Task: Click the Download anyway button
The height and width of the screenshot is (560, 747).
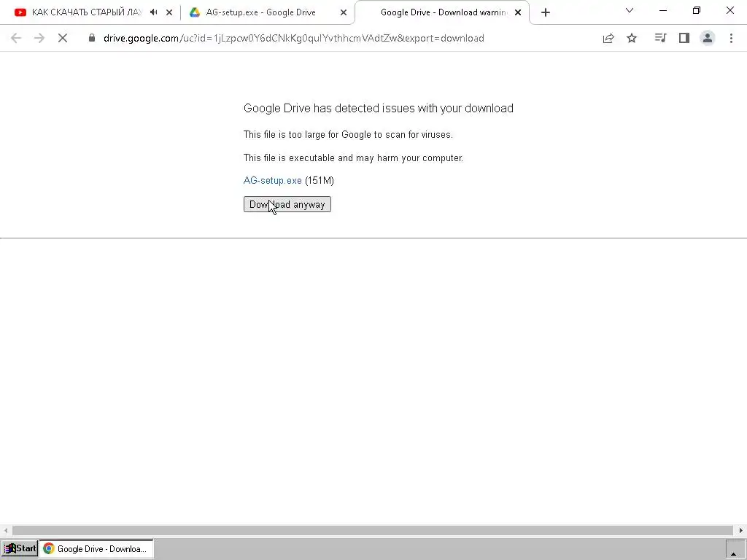Action: coord(287,204)
